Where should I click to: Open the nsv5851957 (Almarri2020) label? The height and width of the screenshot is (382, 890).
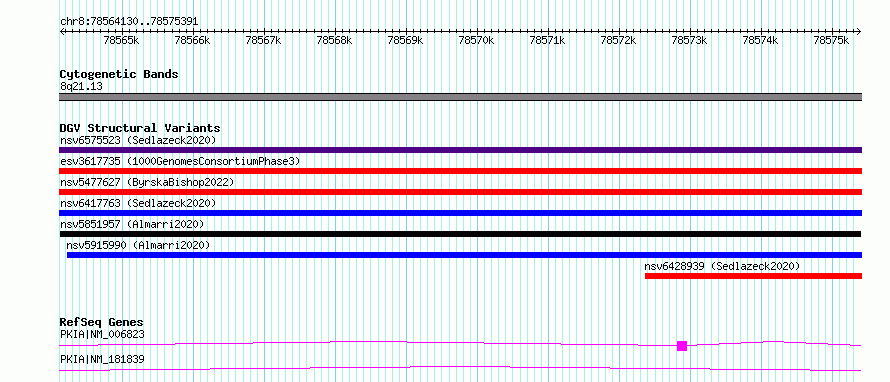pyautogui.click(x=132, y=224)
